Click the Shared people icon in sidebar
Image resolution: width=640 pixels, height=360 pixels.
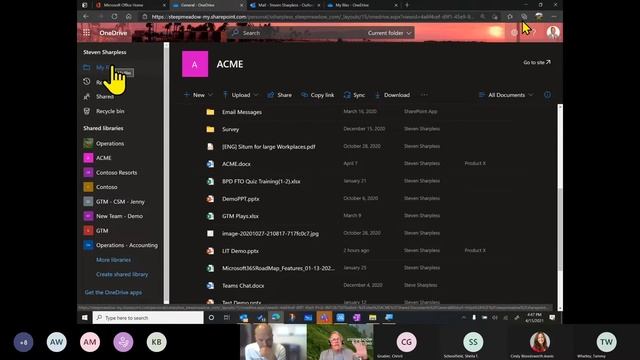click(87, 97)
